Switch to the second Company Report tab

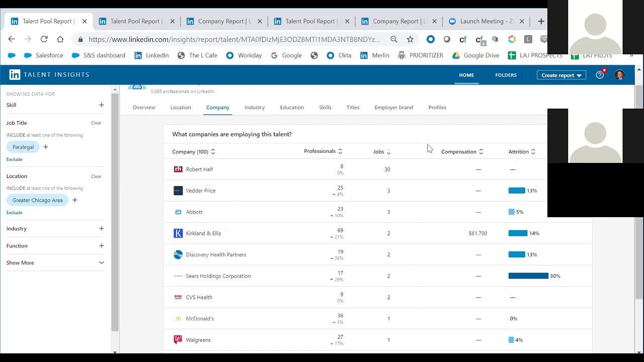tap(399, 21)
